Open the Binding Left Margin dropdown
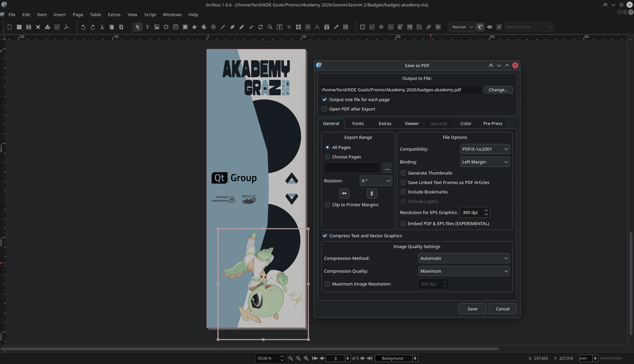Screen dimensions: 634x364 485,162
